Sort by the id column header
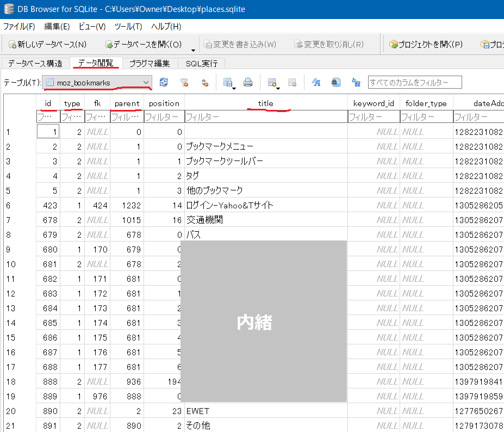504x432 pixels. (x=48, y=103)
